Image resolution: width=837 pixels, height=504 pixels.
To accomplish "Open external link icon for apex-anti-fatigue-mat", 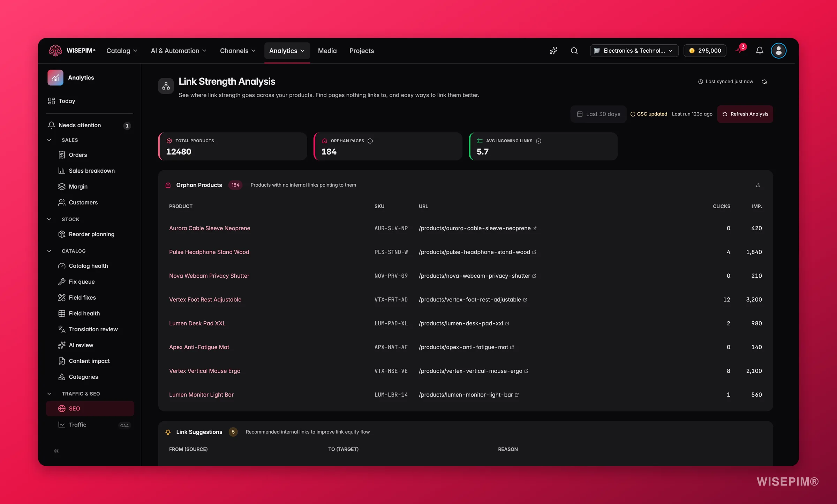I will point(512,347).
